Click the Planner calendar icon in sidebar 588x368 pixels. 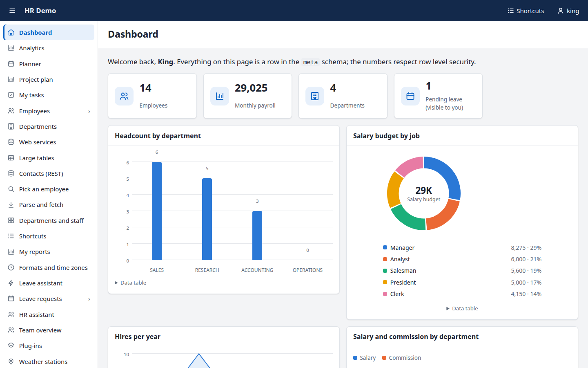(11, 64)
